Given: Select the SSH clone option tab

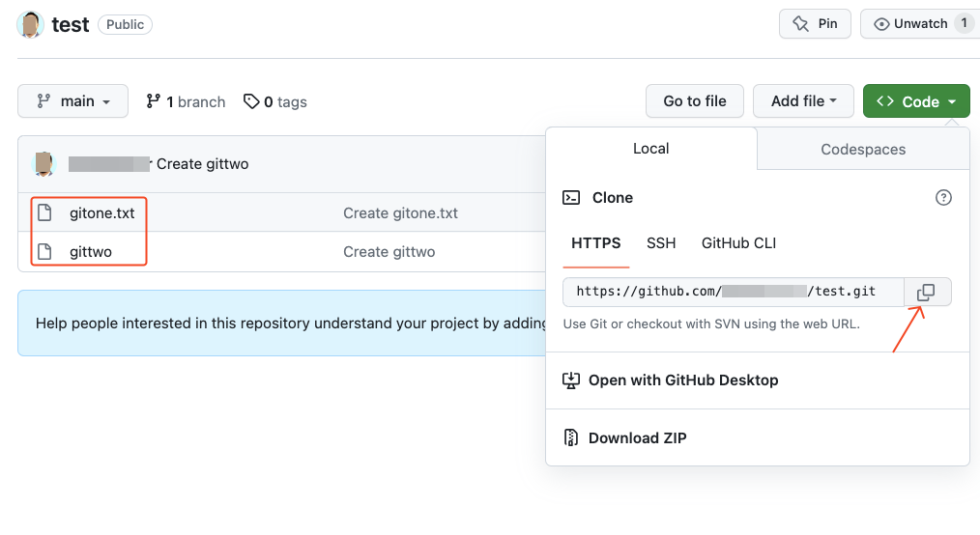Looking at the screenshot, I should 661,243.
